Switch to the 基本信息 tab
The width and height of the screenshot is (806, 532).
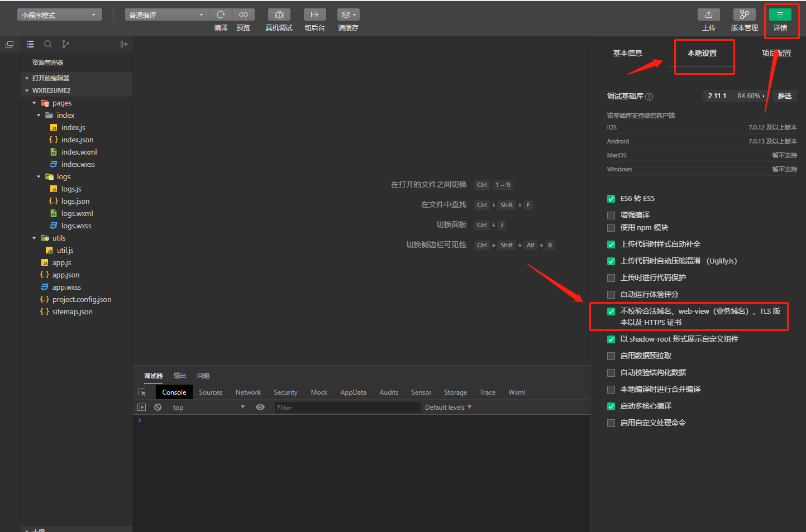click(x=627, y=53)
